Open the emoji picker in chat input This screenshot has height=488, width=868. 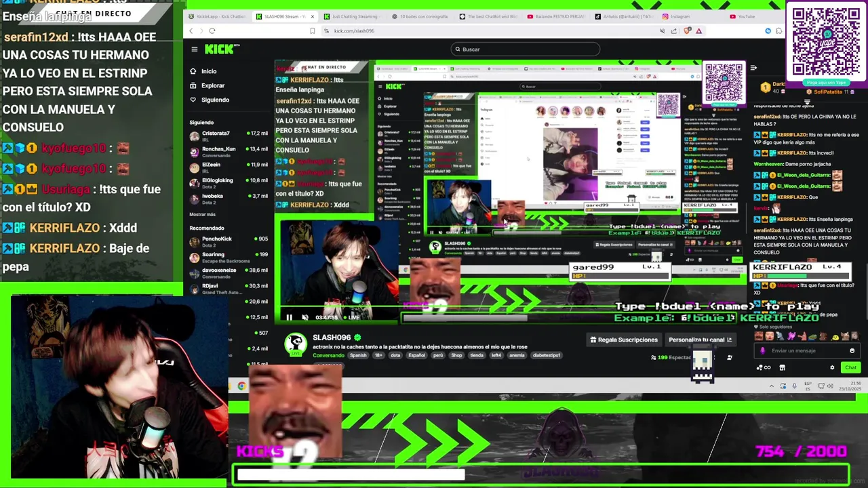click(852, 350)
